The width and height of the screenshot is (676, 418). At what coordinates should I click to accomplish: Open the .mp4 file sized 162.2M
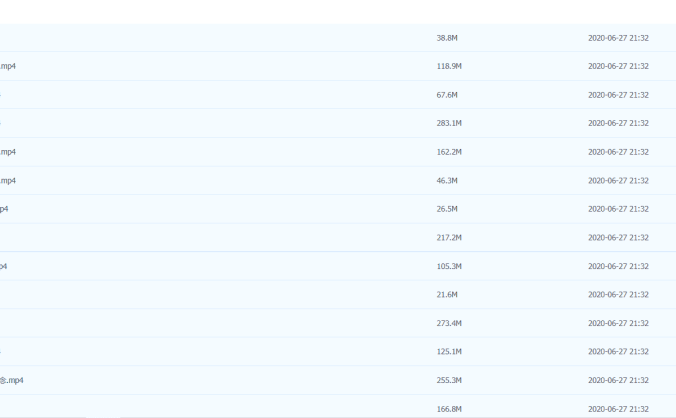(x=8, y=152)
